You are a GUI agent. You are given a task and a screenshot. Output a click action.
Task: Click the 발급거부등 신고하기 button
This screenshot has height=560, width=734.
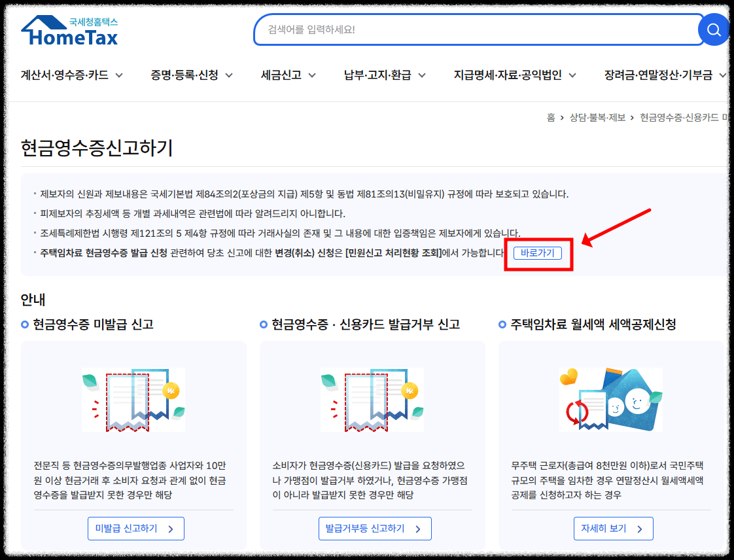(x=375, y=529)
